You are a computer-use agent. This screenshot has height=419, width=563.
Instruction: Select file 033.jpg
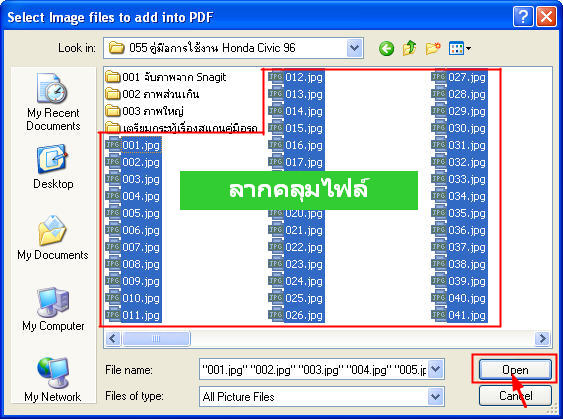tap(459, 179)
